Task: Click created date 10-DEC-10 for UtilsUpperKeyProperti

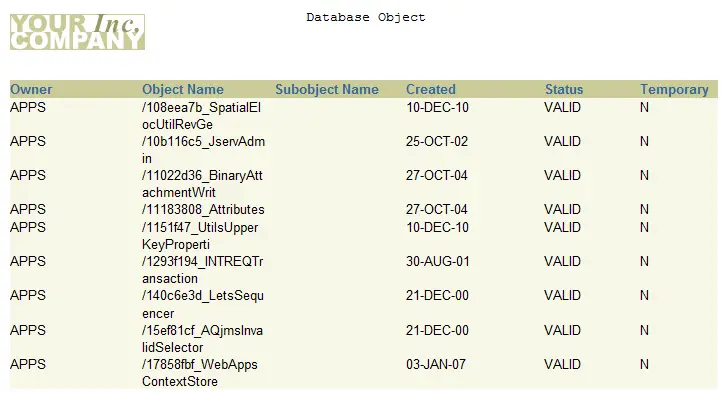Action: click(437, 228)
